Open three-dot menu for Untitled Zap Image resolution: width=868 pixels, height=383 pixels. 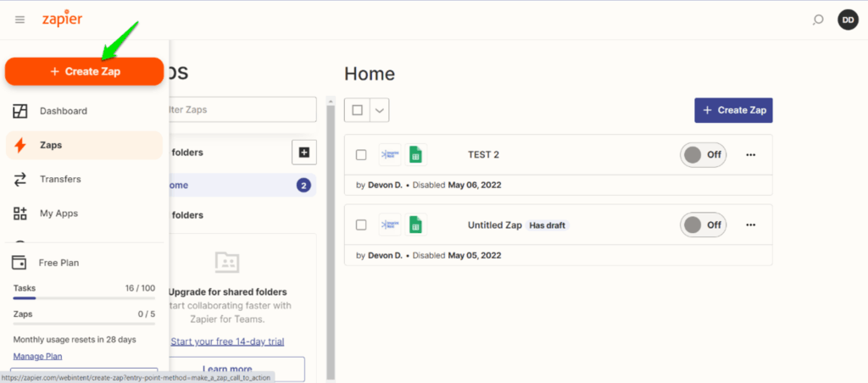[x=750, y=225]
